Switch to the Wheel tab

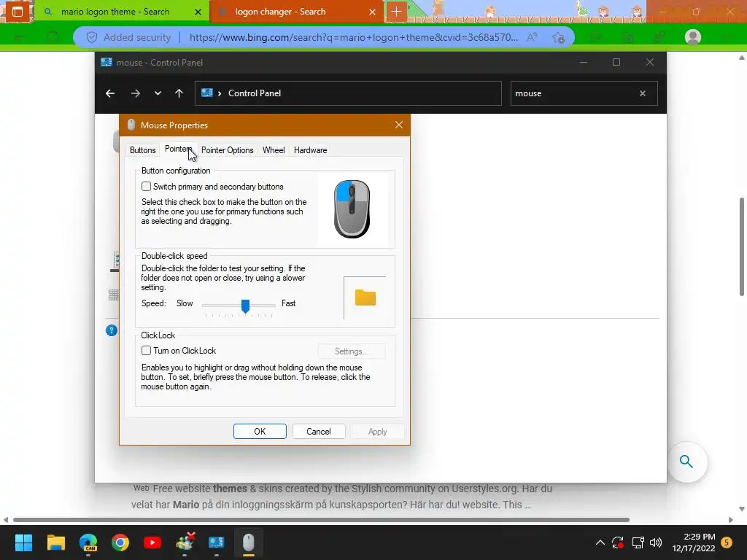[x=274, y=150]
